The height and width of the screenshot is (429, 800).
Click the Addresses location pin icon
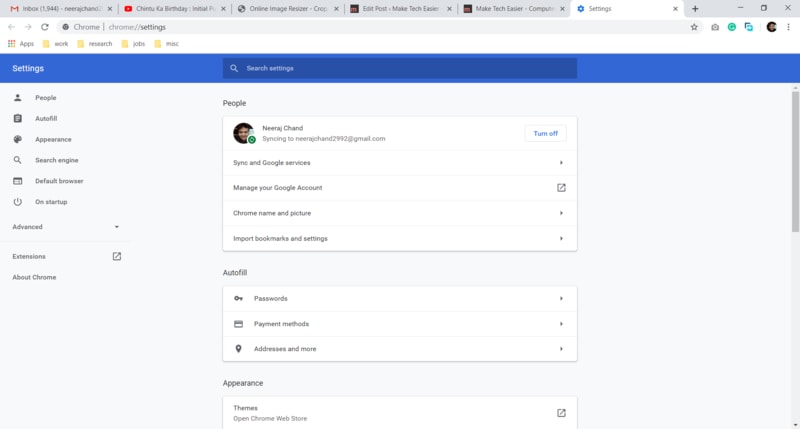coord(238,349)
